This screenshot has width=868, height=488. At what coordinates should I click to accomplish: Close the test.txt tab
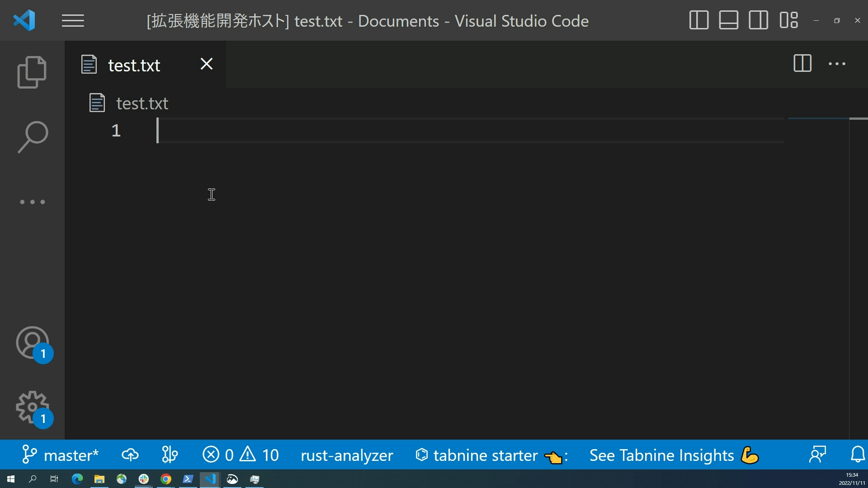[207, 64]
